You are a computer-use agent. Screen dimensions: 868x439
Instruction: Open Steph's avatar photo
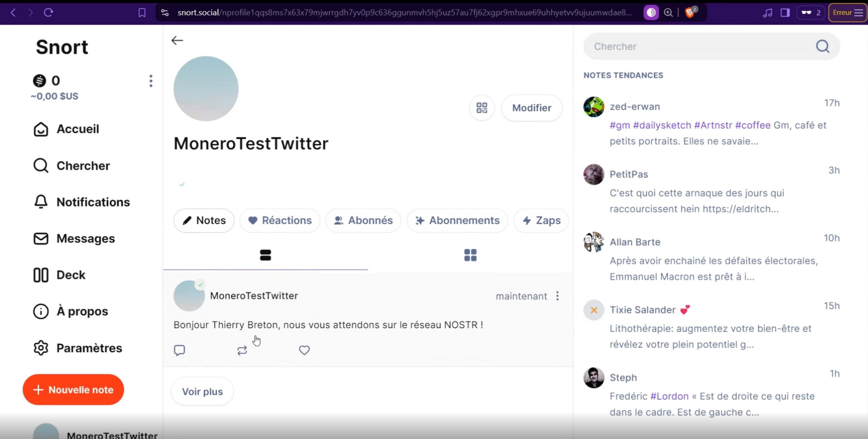[594, 378]
